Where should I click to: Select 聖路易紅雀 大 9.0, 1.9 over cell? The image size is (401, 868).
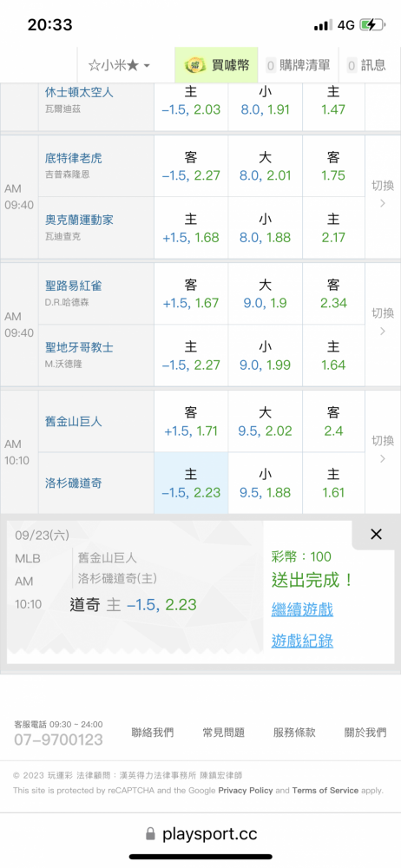266,293
